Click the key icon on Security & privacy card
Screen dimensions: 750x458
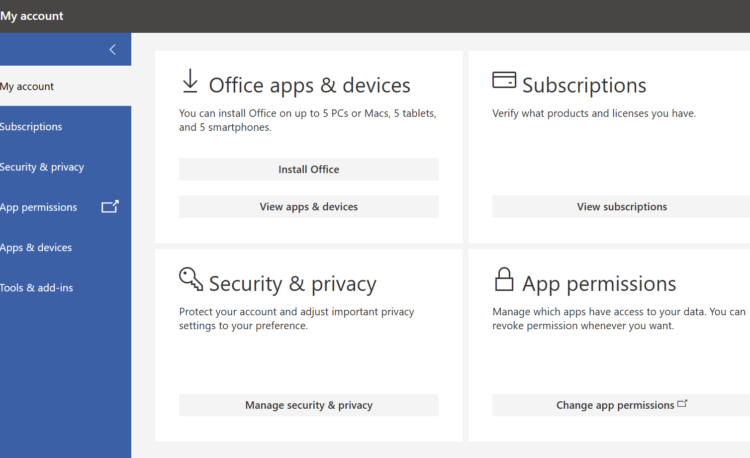191,279
